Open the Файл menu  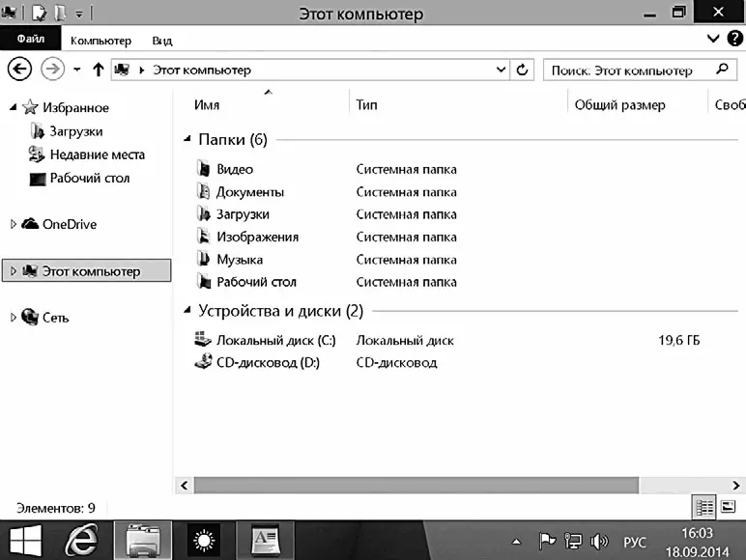[31, 40]
